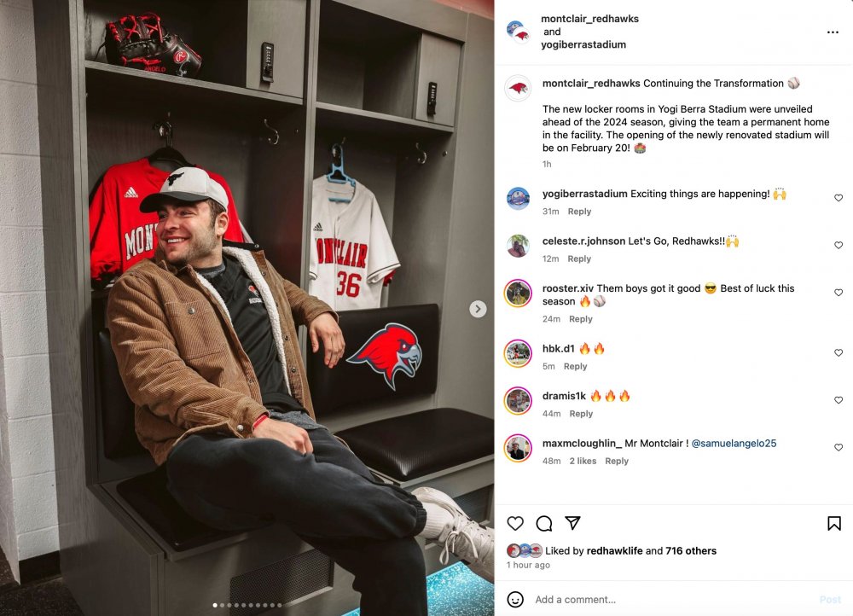The width and height of the screenshot is (853, 616).
Task: Advance to the next photo with arrow
Action: pos(478,309)
